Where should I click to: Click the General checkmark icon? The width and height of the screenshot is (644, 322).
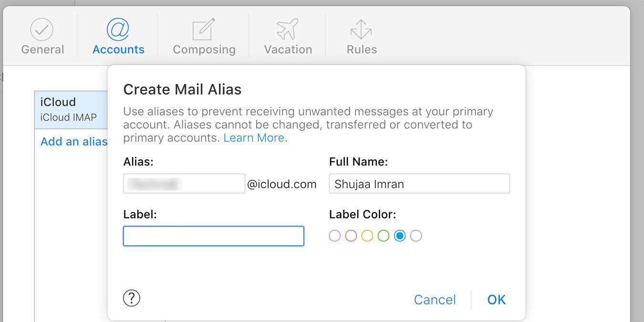click(42, 29)
